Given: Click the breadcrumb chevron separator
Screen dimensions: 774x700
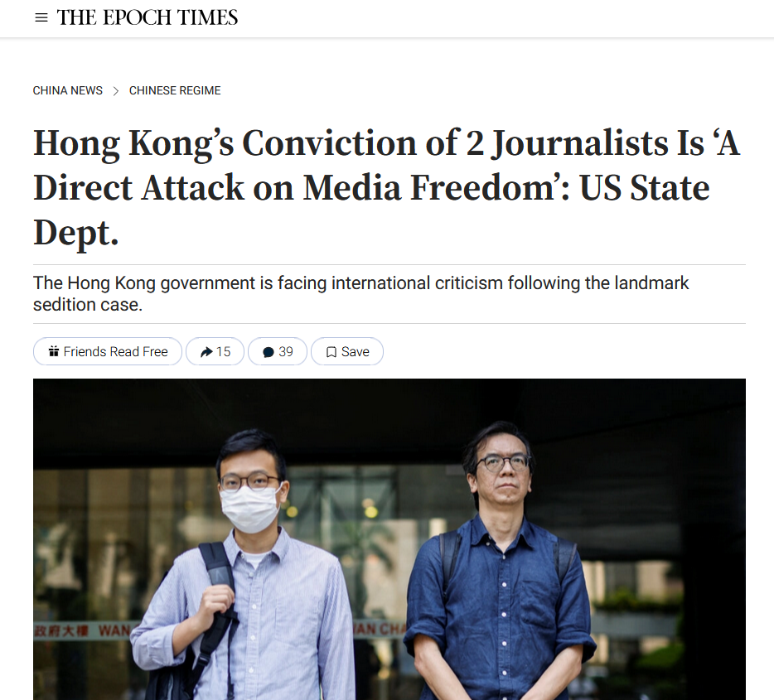Looking at the screenshot, I should pos(116,91).
